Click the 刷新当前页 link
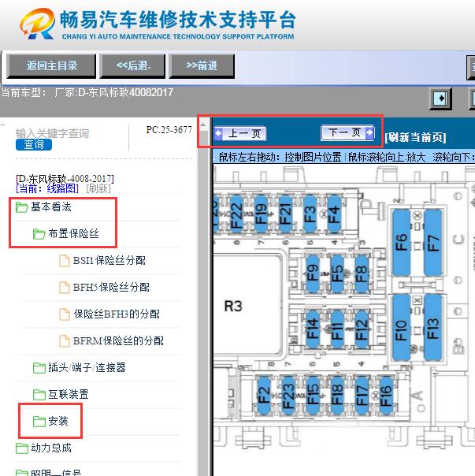 (x=415, y=137)
